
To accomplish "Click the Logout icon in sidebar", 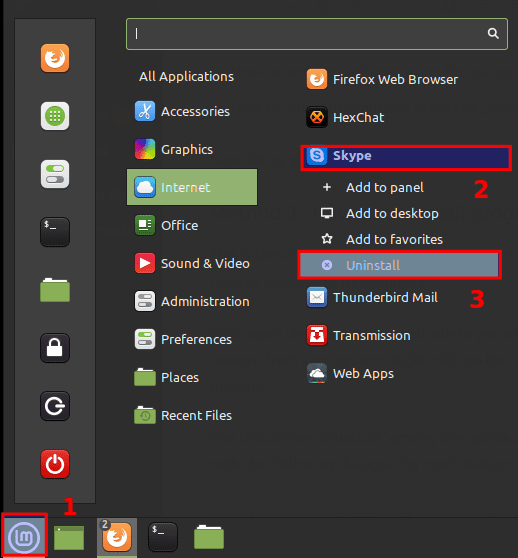I will tap(55, 406).
